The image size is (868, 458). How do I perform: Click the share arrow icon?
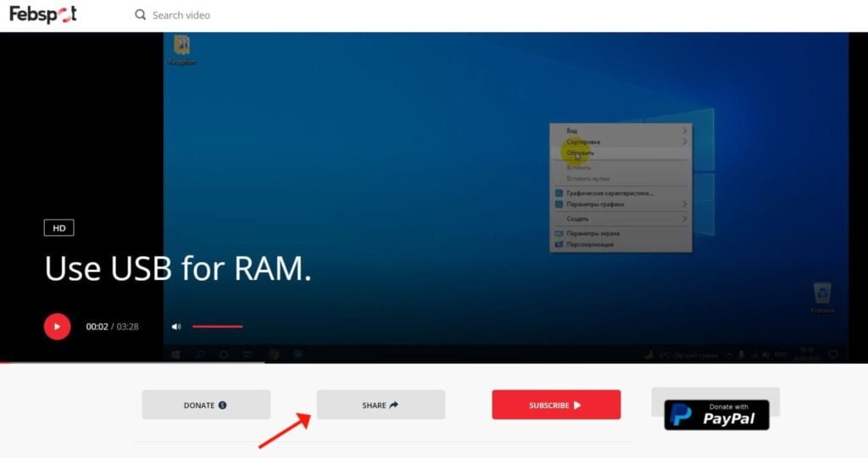coord(394,405)
